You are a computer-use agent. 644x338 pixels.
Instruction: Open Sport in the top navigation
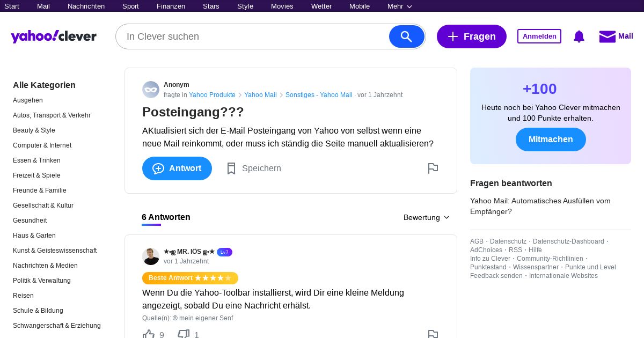[130, 6]
